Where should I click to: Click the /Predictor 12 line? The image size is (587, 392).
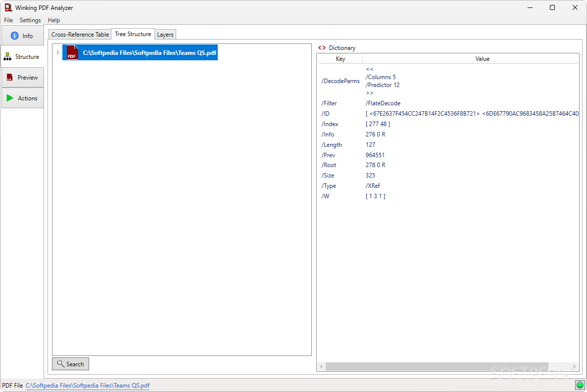coord(383,85)
